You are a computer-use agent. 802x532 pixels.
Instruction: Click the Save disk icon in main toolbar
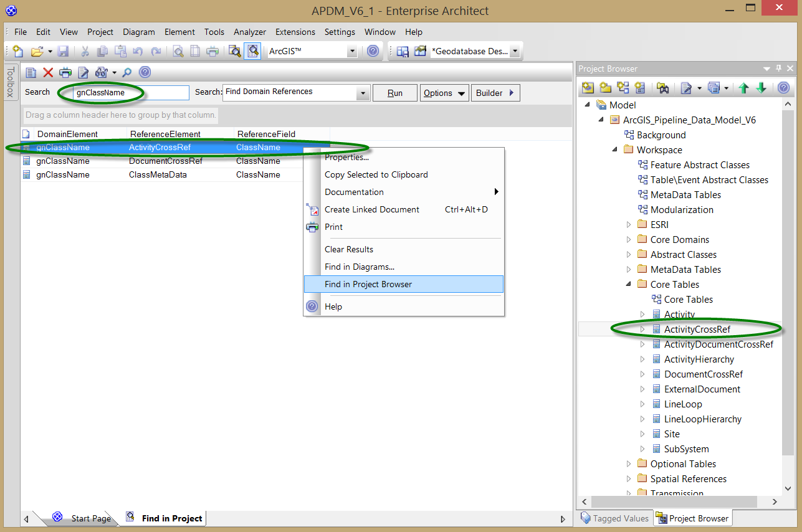[x=64, y=52]
